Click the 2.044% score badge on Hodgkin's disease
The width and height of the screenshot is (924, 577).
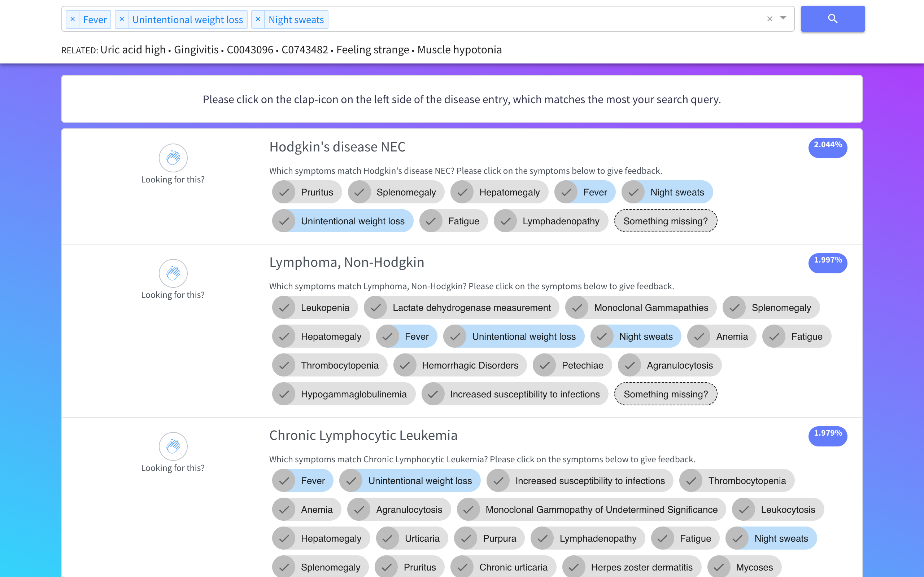point(828,146)
